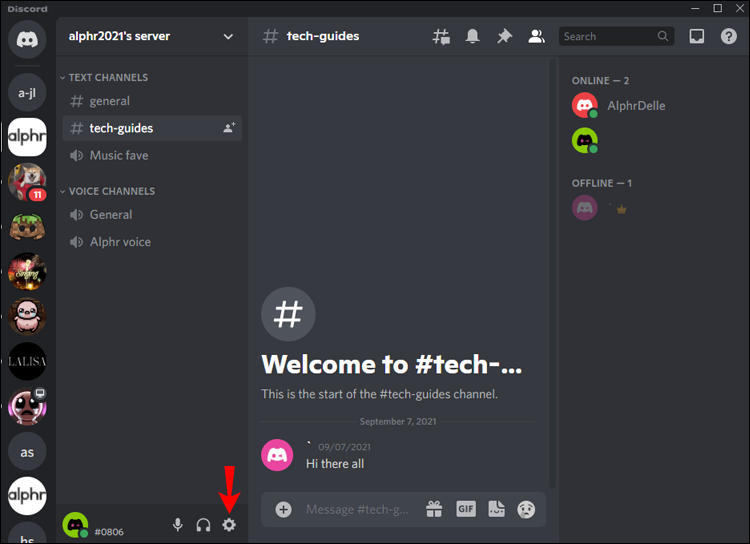Select the #tech-guides channel
The image size is (750, 544).
pyautogui.click(x=152, y=128)
